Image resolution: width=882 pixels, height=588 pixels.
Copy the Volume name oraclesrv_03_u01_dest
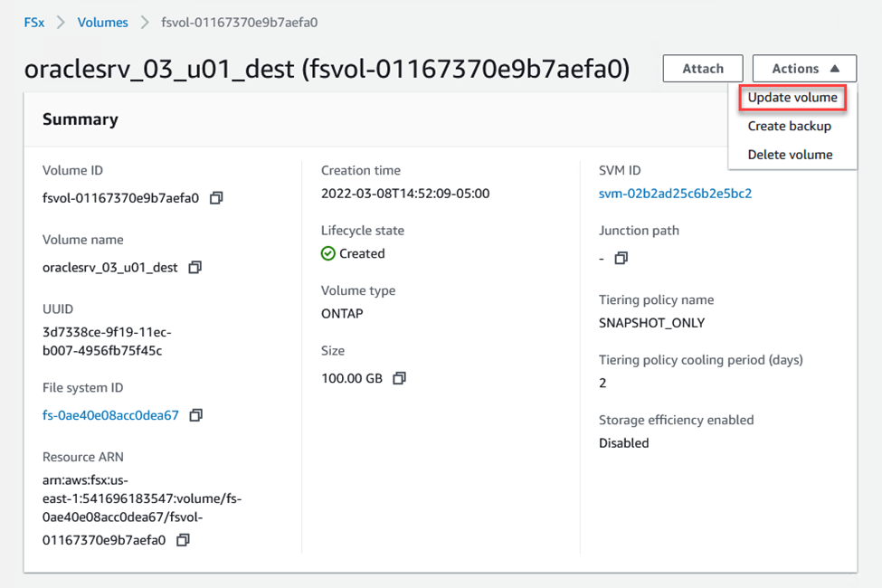[x=195, y=268]
